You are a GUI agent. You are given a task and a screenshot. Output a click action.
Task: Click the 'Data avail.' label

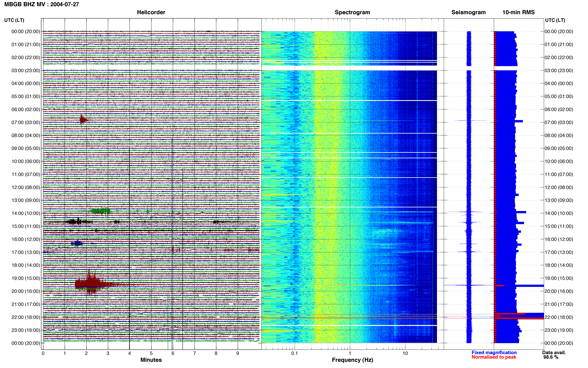pyautogui.click(x=554, y=352)
